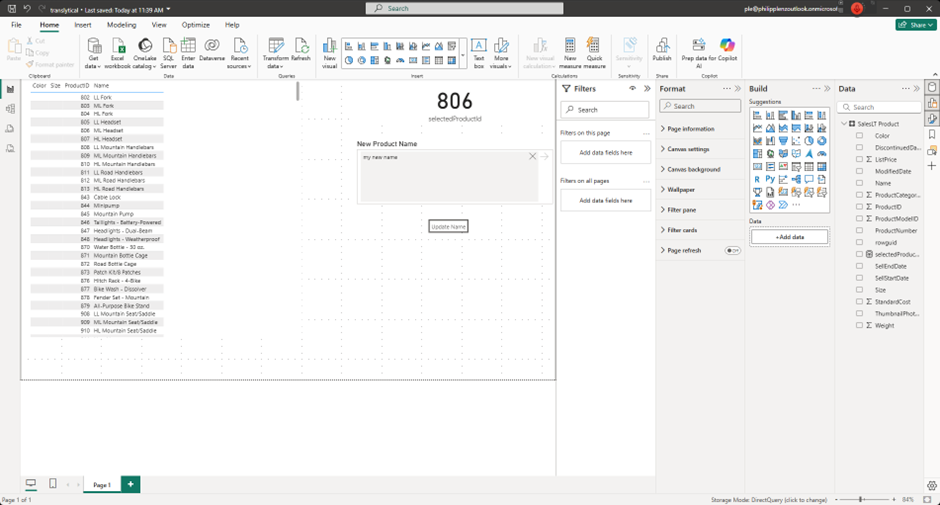Click the Add data button in Build pane
Viewport: 940px width, 505px height.
(789, 237)
